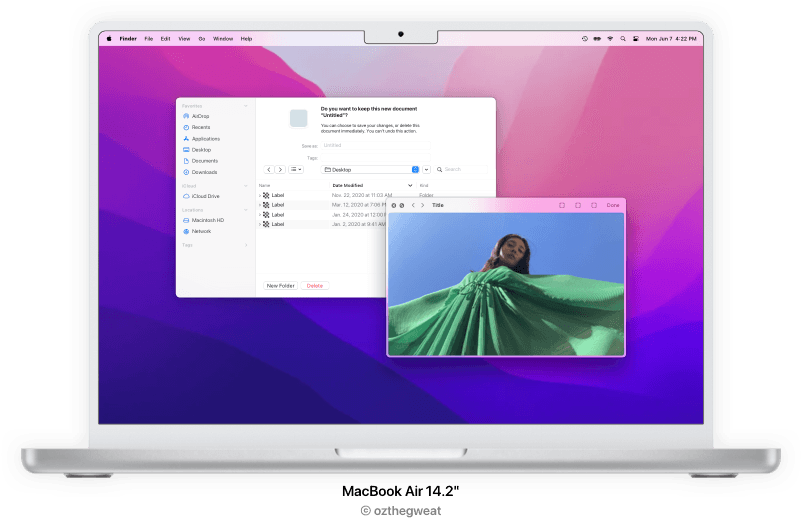The width and height of the screenshot is (801, 518).
Task: Open the Finder menu
Action: [128, 38]
